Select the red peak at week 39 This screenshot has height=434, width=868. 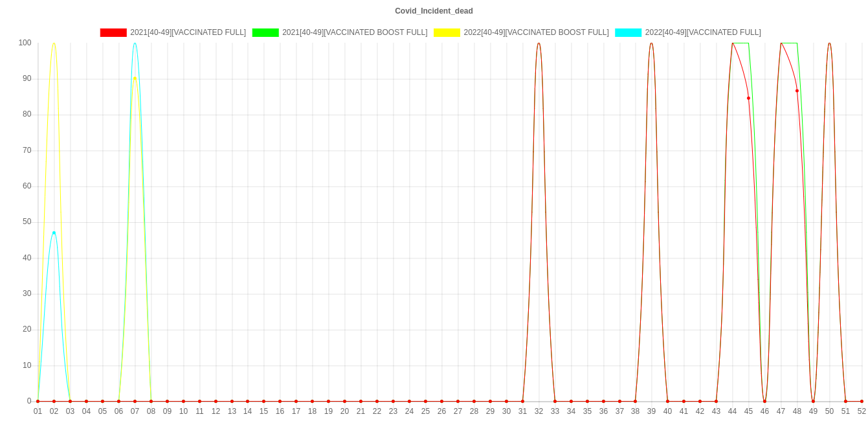click(x=651, y=43)
